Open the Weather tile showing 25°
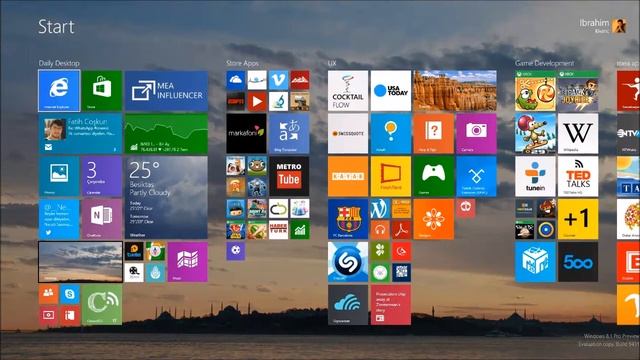640x360 pixels. coord(166,198)
